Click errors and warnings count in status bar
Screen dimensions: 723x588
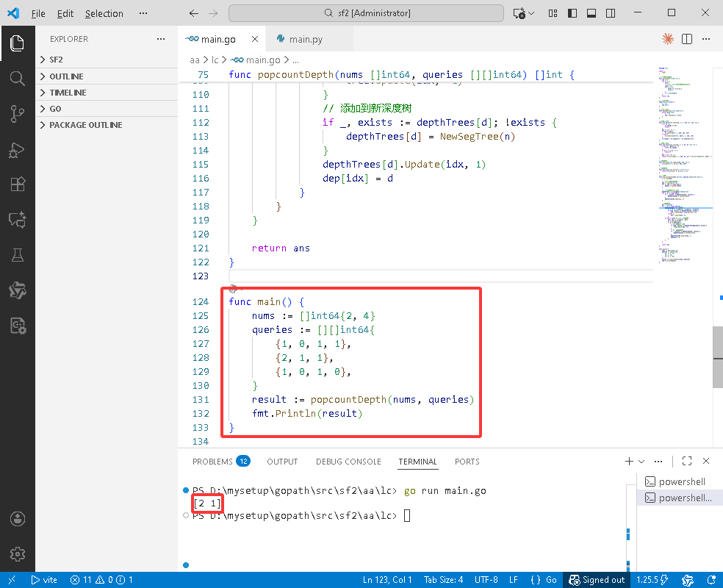pyautogui.click(x=101, y=580)
